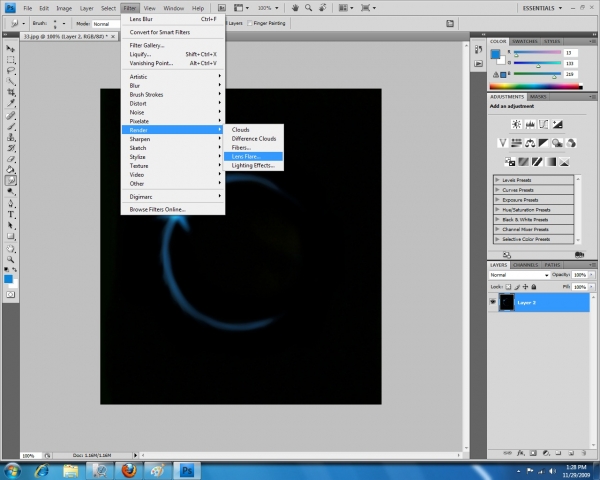Open the ESSENTIALS workspace dropdown
Image resolution: width=600 pixels, height=480 pixels.
542,8
